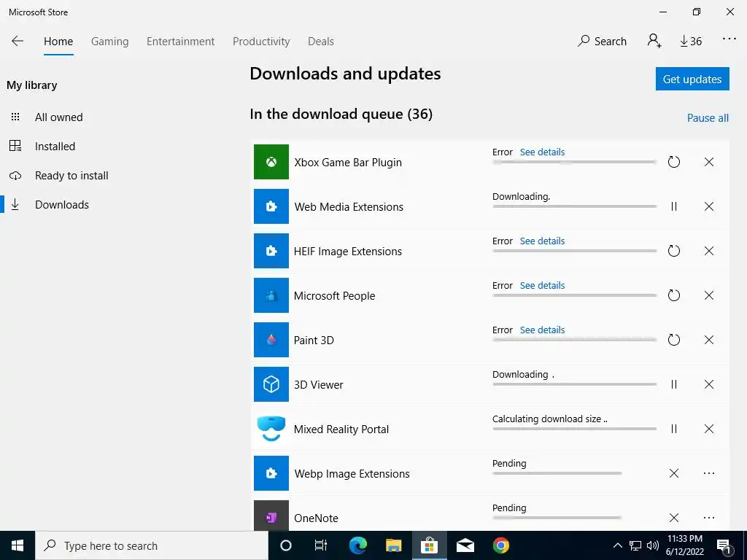Cancel the Paint 3D download
Screen dimensions: 747x560
click(709, 340)
